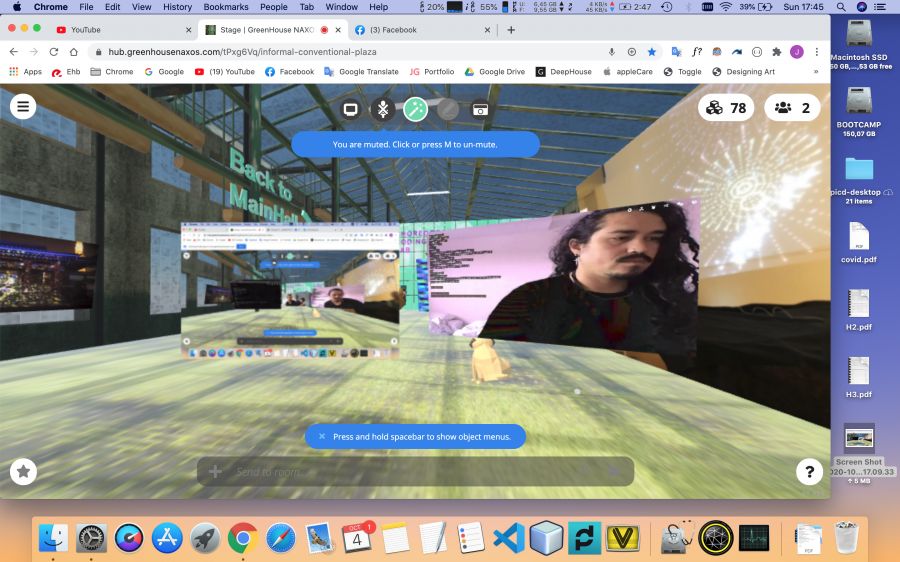Switch to the (3) Facebook tab

tap(422, 30)
